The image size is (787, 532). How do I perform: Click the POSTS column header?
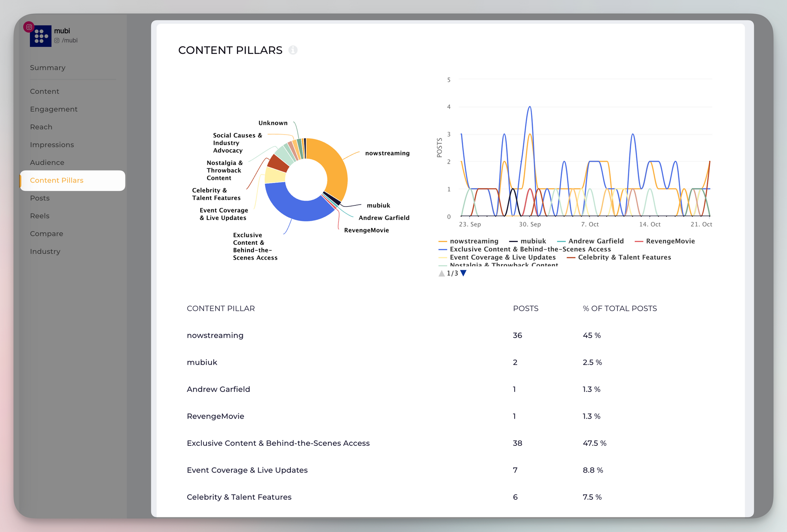[526, 308]
